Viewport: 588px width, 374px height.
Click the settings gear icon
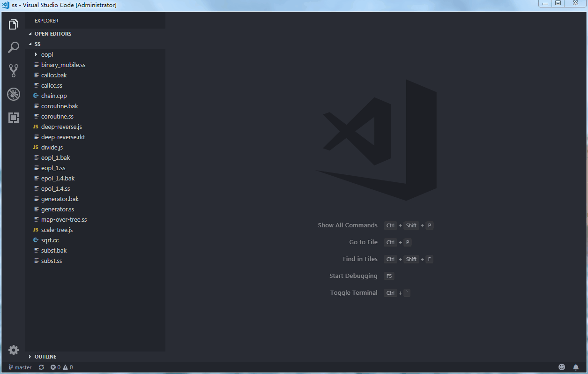(14, 350)
